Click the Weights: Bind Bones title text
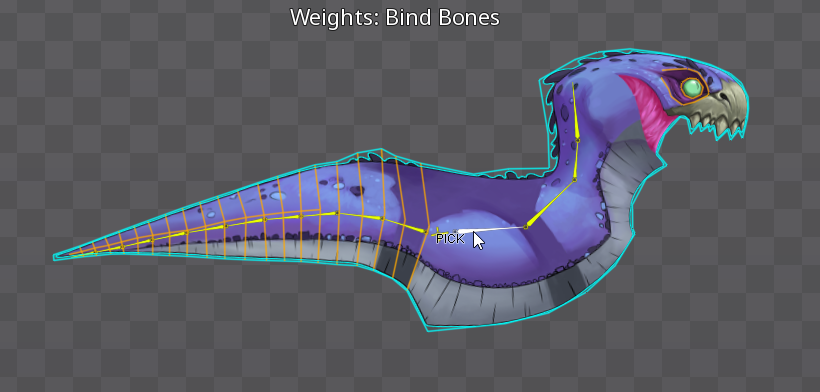The image size is (820, 392). coord(395,17)
